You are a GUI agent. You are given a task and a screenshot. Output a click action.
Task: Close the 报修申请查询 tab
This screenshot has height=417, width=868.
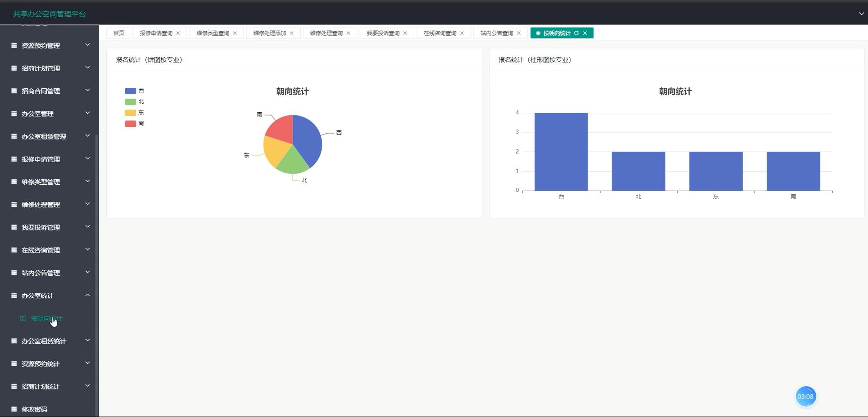tap(178, 33)
